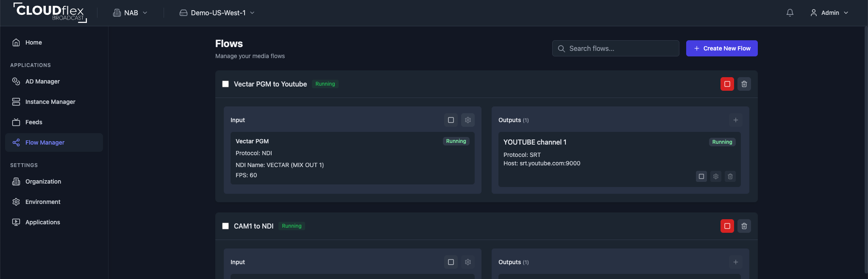Image resolution: width=868 pixels, height=279 pixels.
Task: Click Create New Flow button
Action: (x=722, y=48)
